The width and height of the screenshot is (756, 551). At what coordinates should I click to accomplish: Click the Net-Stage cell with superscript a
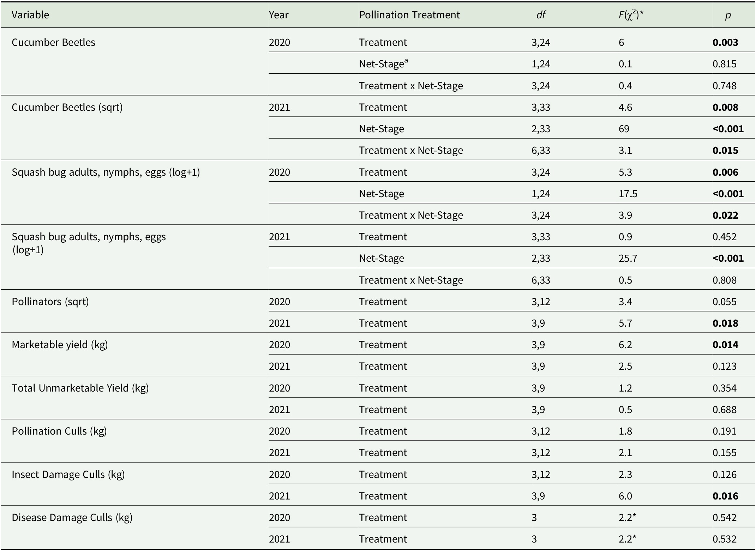pos(383,64)
